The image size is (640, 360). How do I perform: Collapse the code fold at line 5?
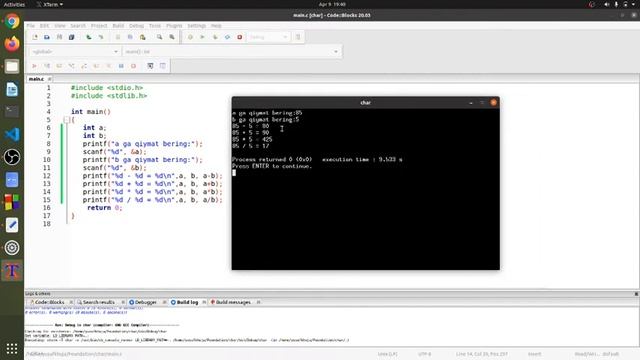(66, 120)
